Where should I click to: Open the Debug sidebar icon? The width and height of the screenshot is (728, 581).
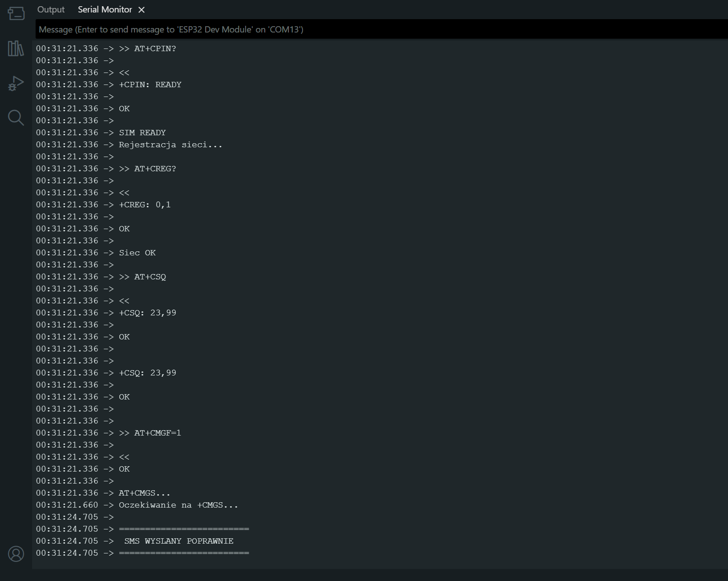point(16,83)
